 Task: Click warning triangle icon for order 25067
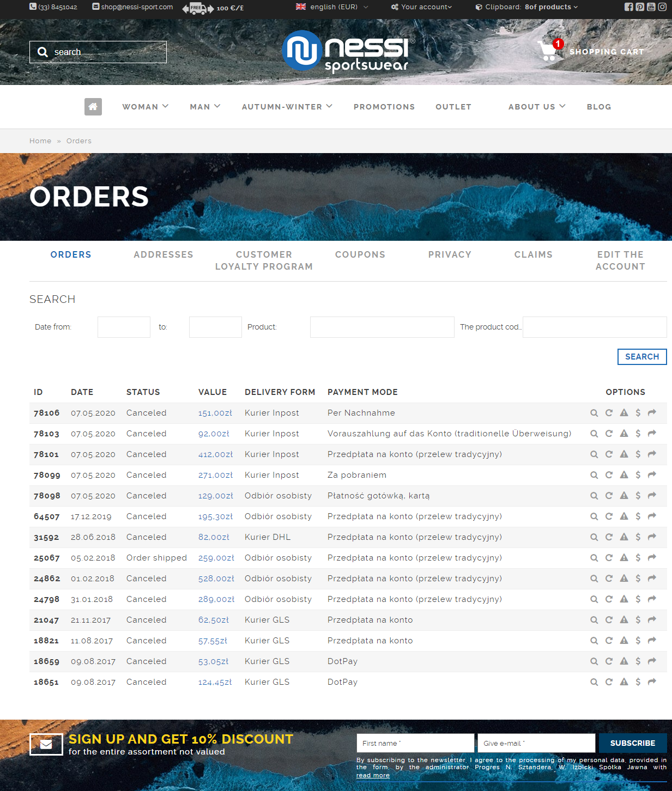click(x=624, y=558)
